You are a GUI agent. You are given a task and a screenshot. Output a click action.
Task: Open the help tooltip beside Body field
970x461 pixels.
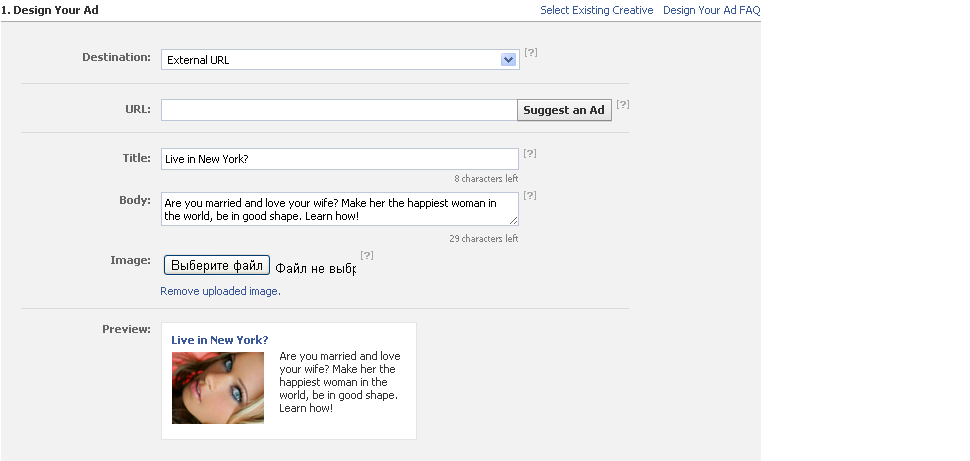[x=530, y=196]
